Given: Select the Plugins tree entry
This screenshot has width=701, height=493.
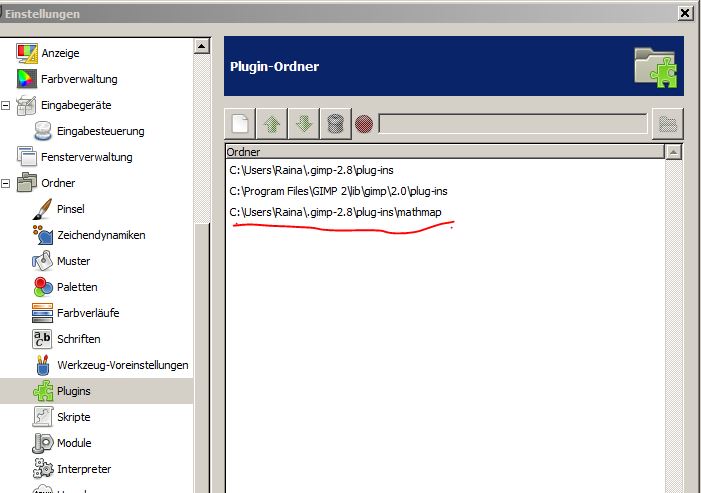Looking at the screenshot, I should click(73, 391).
